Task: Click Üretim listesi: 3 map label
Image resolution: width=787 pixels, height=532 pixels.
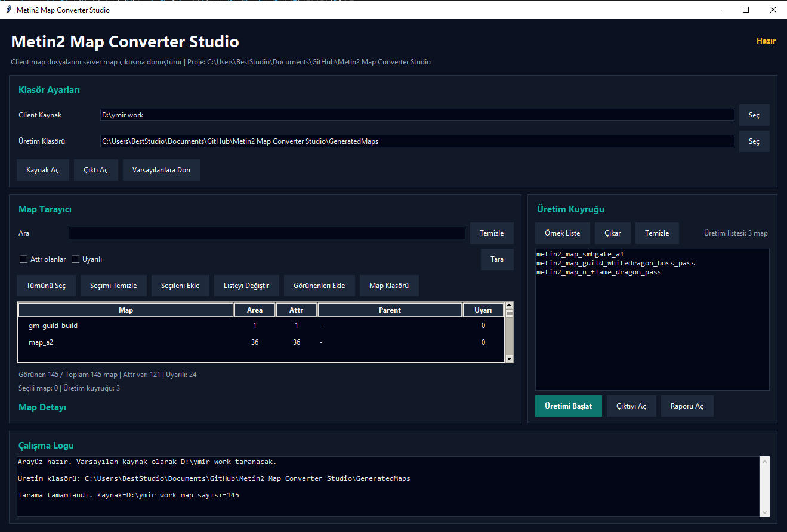Action: [x=736, y=233]
